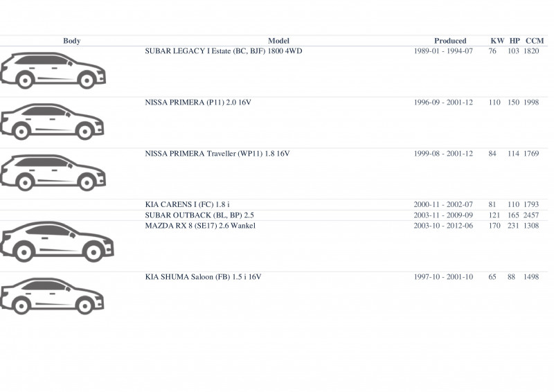Select SUBAR OUTBACK (BL, BP) 2.5 row
The width and height of the screenshot is (554, 392).
274,215
